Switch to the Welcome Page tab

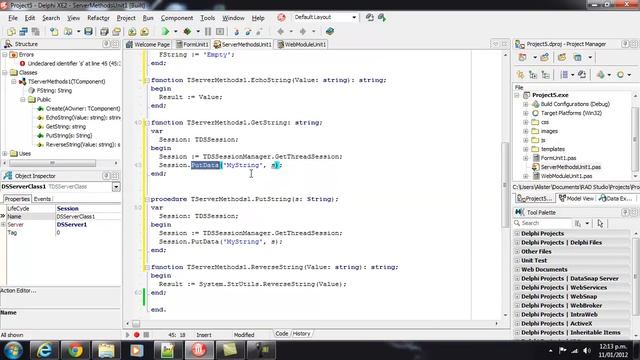click(148, 44)
